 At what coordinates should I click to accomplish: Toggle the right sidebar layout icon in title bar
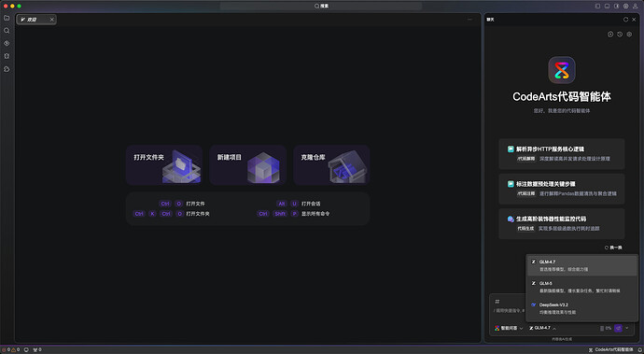point(617,7)
